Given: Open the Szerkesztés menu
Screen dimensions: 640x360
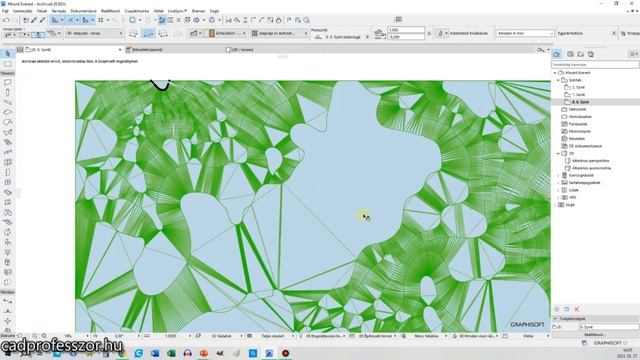Looking at the screenshot, I should tap(22, 11).
